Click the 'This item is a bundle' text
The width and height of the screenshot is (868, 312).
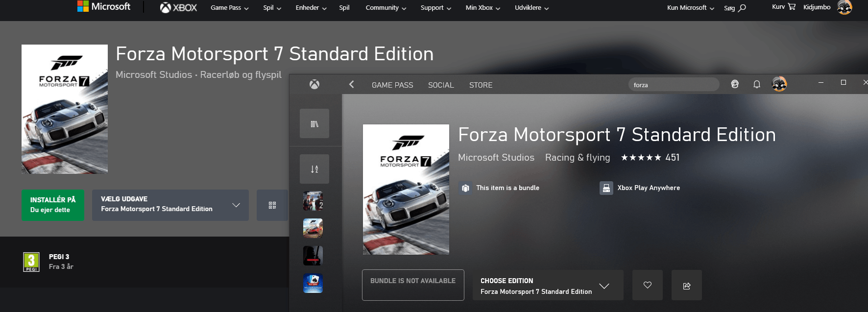pos(507,188)
